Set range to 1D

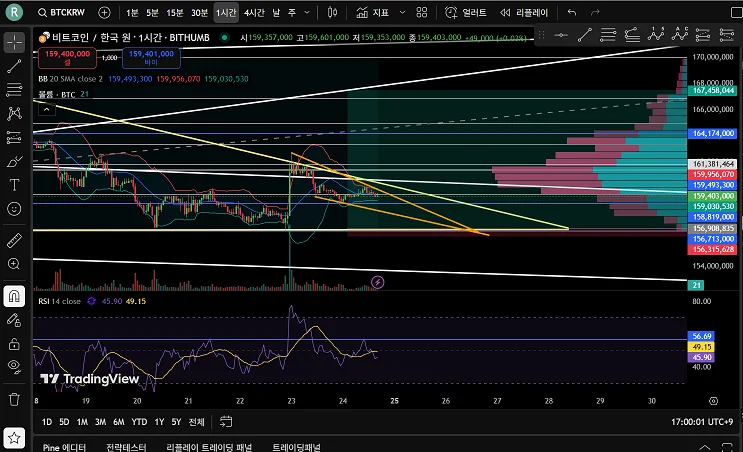[46, 422]
